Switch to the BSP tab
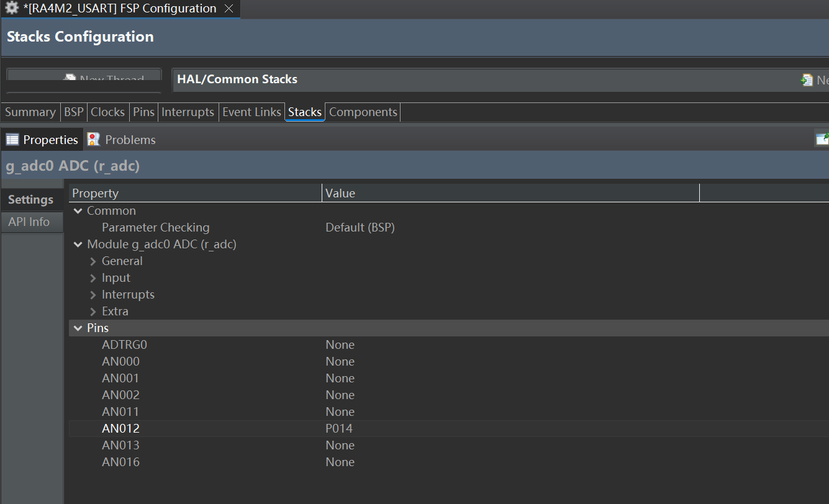The image size is (829, 504). pos(74,112)
